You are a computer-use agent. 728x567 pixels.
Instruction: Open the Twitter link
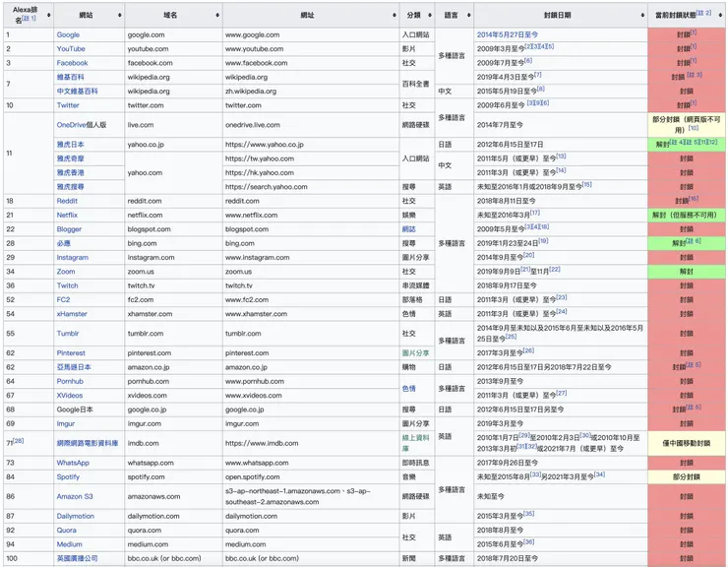pos(68,105)
